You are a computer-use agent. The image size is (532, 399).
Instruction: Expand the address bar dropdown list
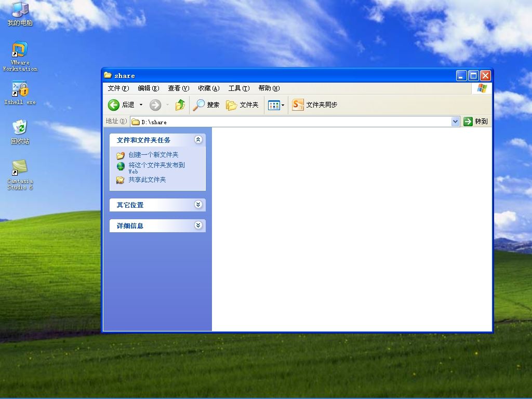pyautogui.click(x=455, y=122)
